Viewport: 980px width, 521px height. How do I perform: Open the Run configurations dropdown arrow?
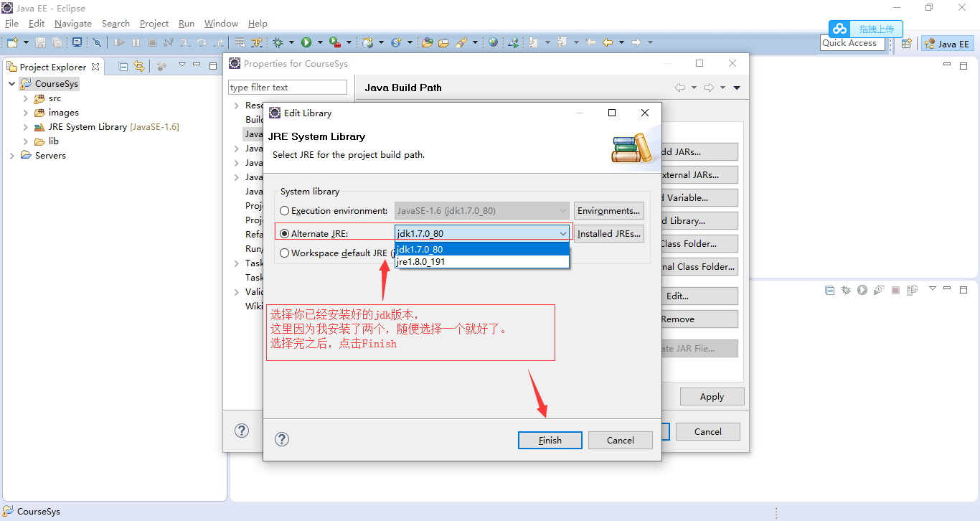coord(320,42)
